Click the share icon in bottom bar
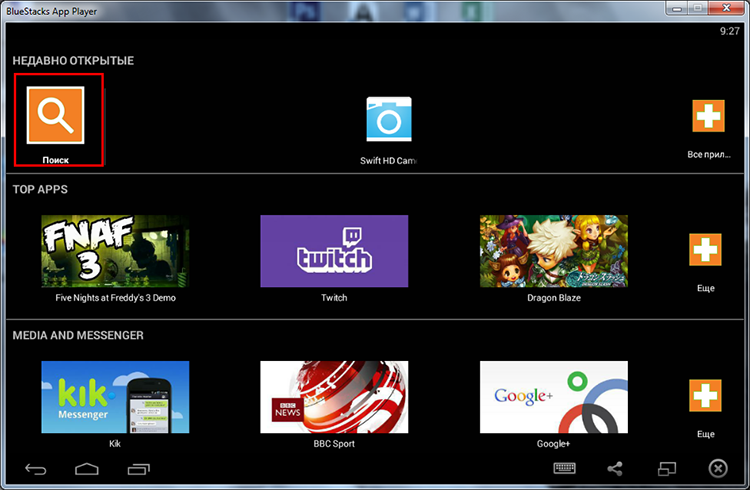750x490 pixels. pos(615,468)
